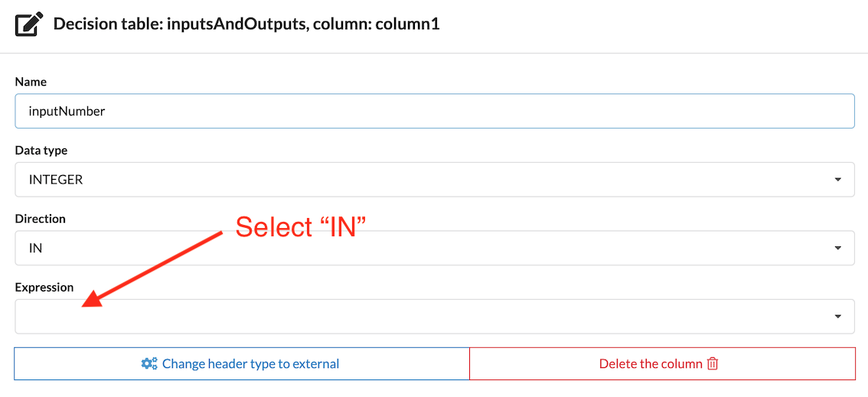Click the Expression label
This screenshot has width=868, height=397.
(44, 288)
